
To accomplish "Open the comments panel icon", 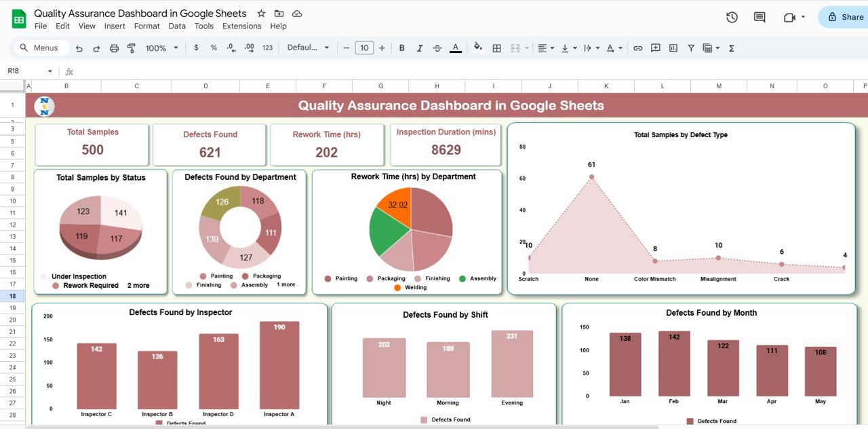I will click(759, 18).
